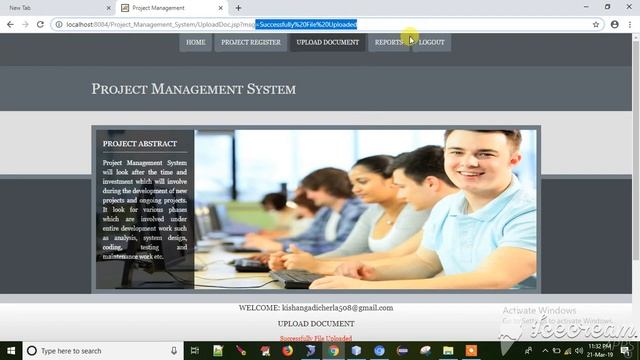Open the People icon in system tray
640x360 pixels.
coord(529,351)
